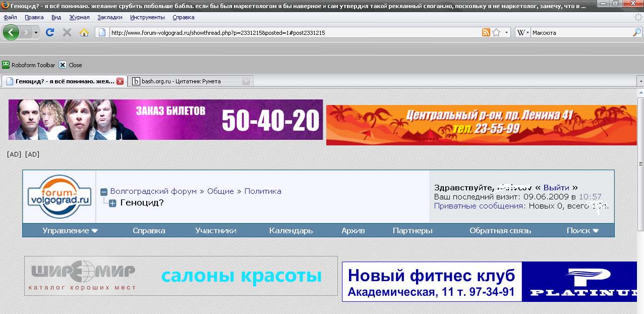Click the RSS feed icon in address bar
Screen dimensions: 644x314
(486, 32)
